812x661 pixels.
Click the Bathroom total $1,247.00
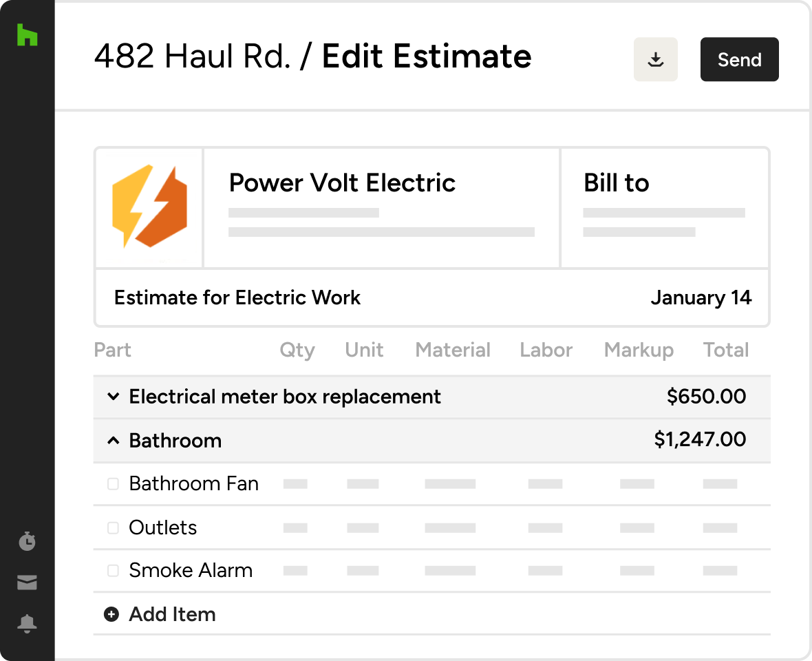pyautogui.click(x=699, y=440)
